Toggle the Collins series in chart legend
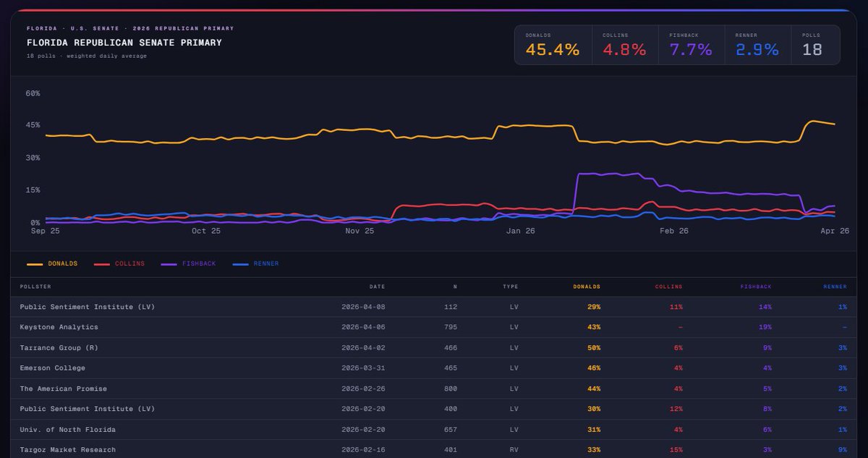This screenshot has height=458, width=868. pos(119,264)
